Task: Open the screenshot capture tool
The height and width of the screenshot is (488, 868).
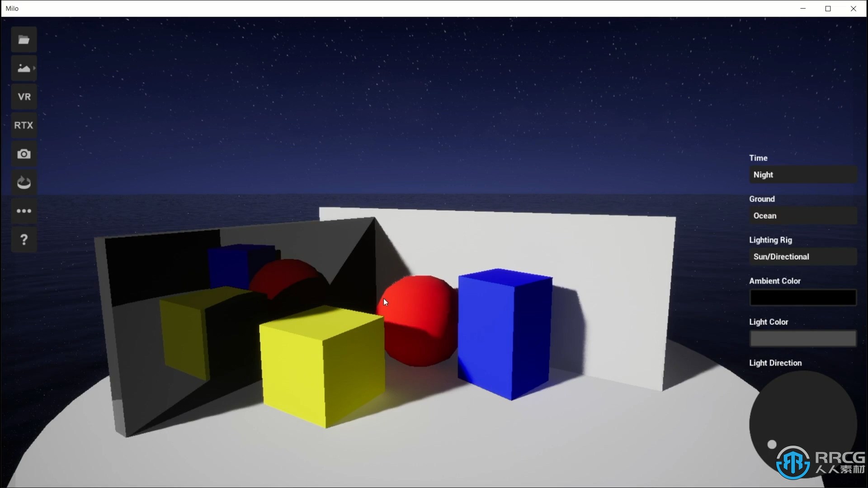Action: [x=24, y=154]
